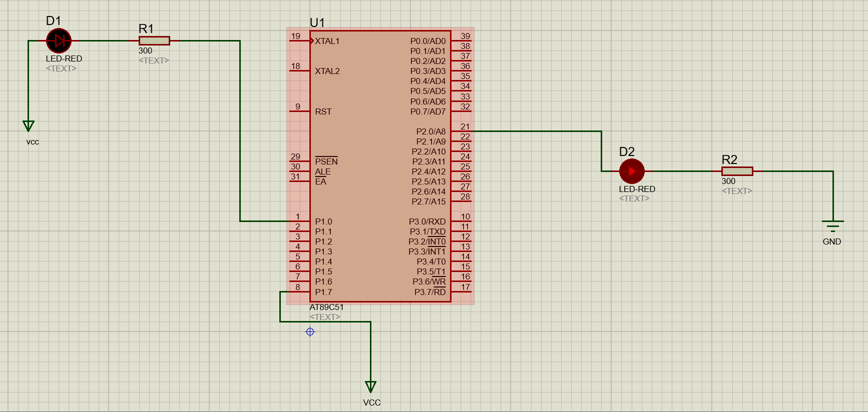
Task: Click the EA pin label
Action: 321,181
